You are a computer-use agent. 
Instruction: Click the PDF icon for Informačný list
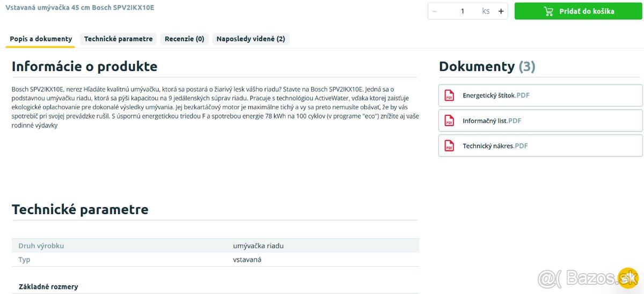point(449,121)
